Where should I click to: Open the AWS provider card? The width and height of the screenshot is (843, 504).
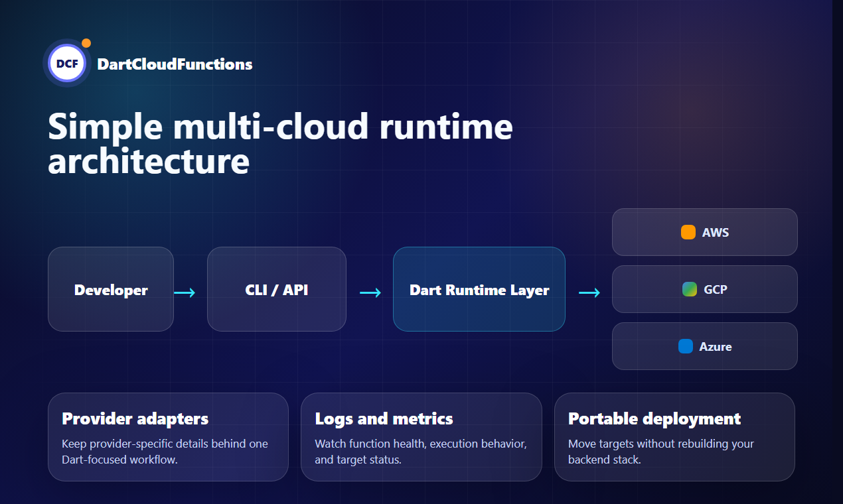pyautogui.click(x=705, y=232)
